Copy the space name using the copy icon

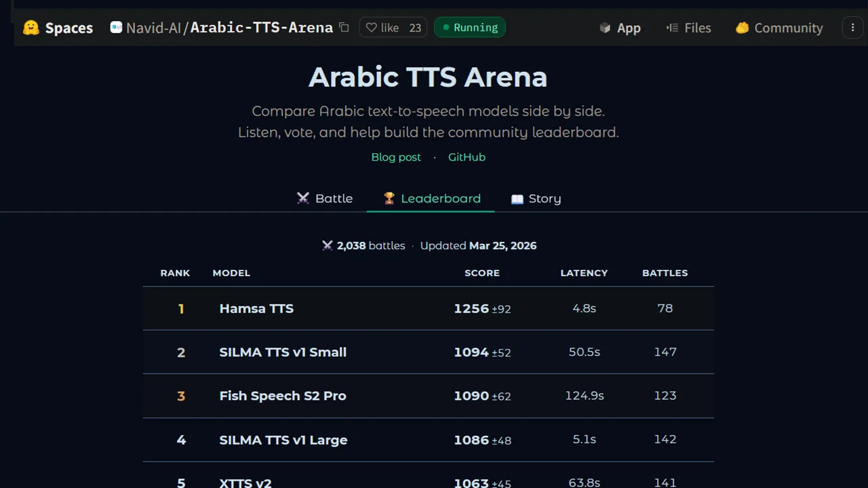[344, 27]
